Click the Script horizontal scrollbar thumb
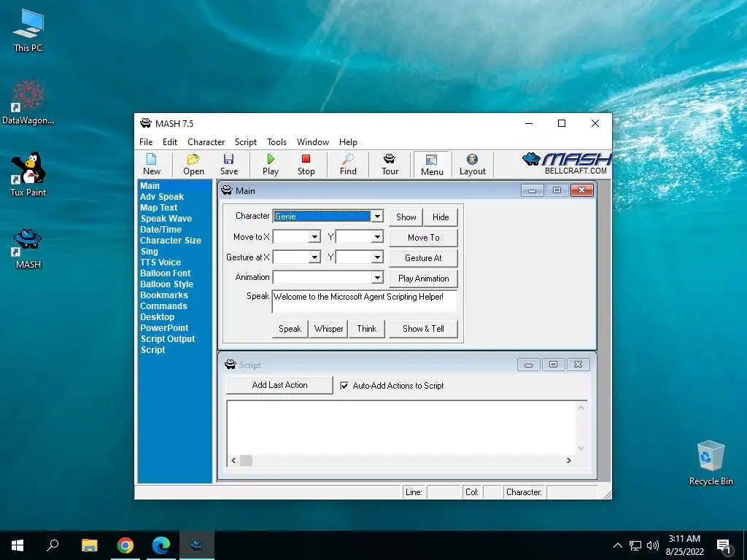The width and height of the screenshot is (747, 560). point(246,461)
